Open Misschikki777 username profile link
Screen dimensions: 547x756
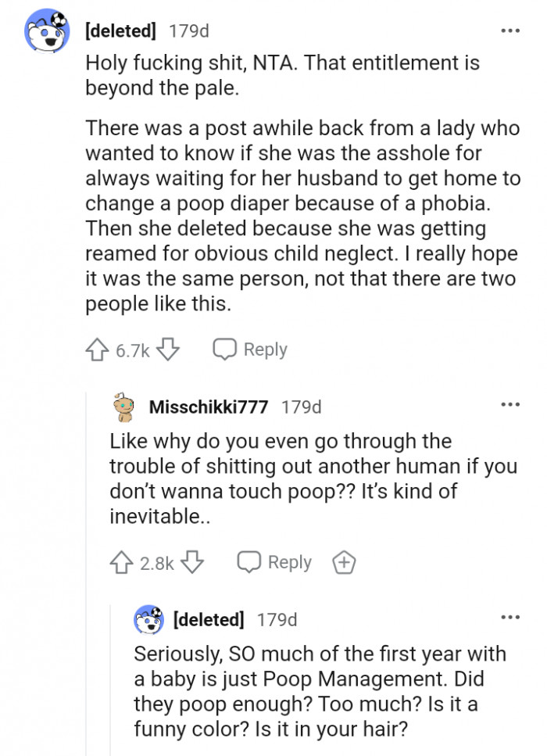[x=208, y=407]
